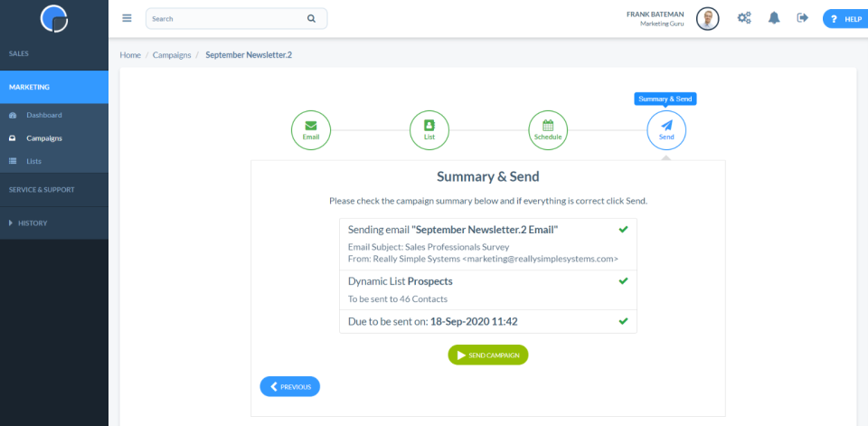
Task: Click the Help button
Action: (x=845, y=19)
